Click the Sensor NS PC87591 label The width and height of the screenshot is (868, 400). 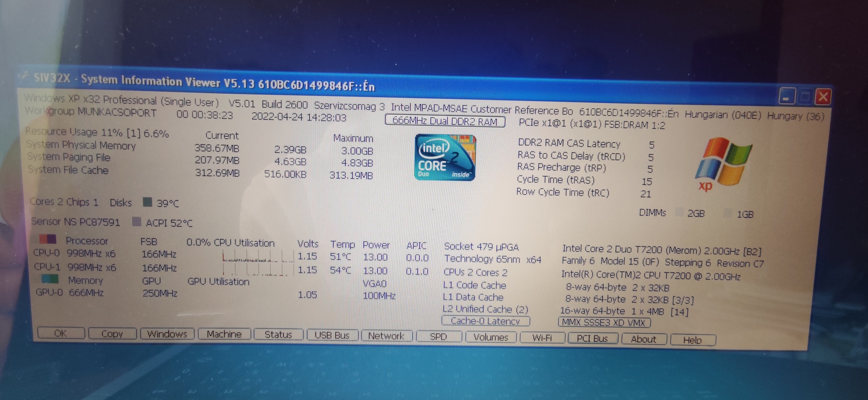(x=75, y=221)
